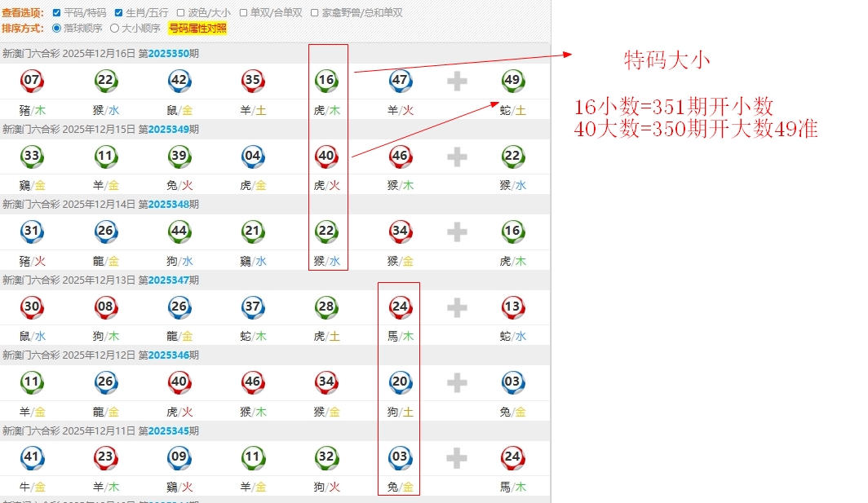This screenshot has width=868, height=503.
Task: Click the boxed red ball 24 in period 2025347
Action: click(400, 307)
